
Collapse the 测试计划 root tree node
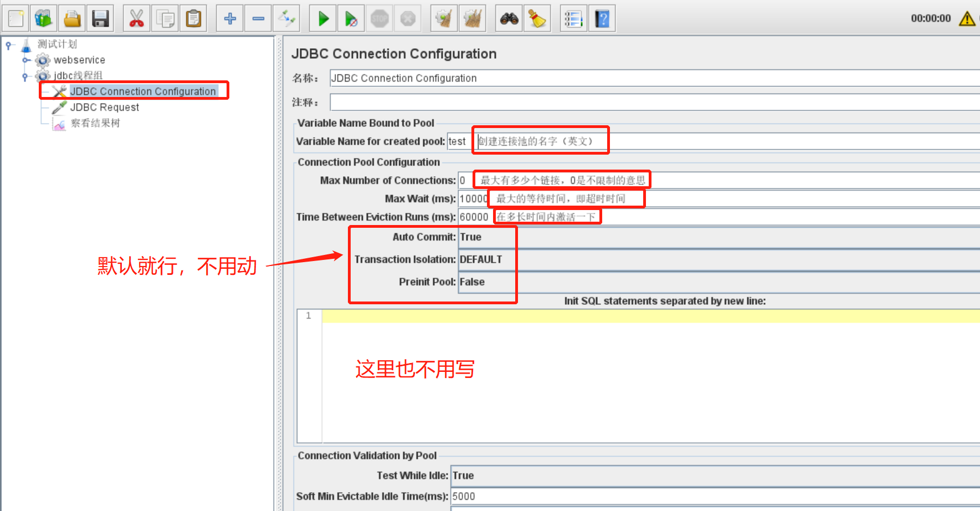(x=9, y=45)
